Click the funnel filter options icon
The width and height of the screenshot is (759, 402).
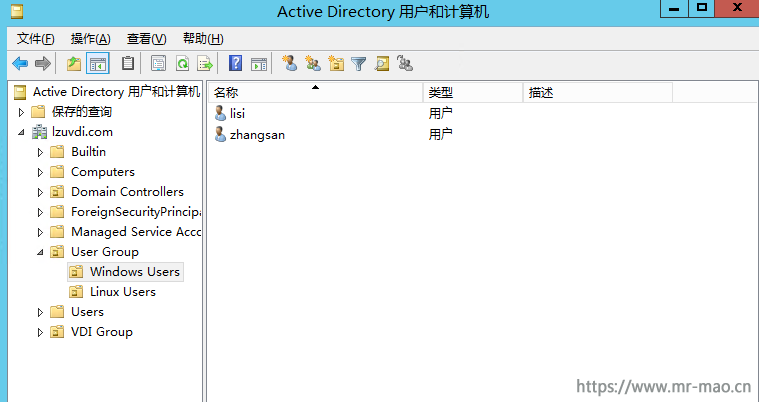coord(359,63)
